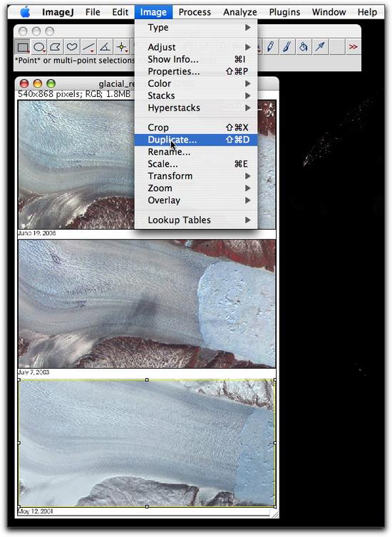Viewport: 392px width, 537px height.
Task: Select the Freehand selection tool
Action: click(72, 47)
